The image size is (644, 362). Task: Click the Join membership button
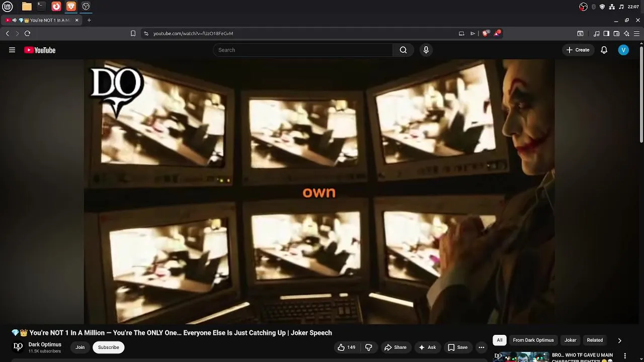point(80,347)
